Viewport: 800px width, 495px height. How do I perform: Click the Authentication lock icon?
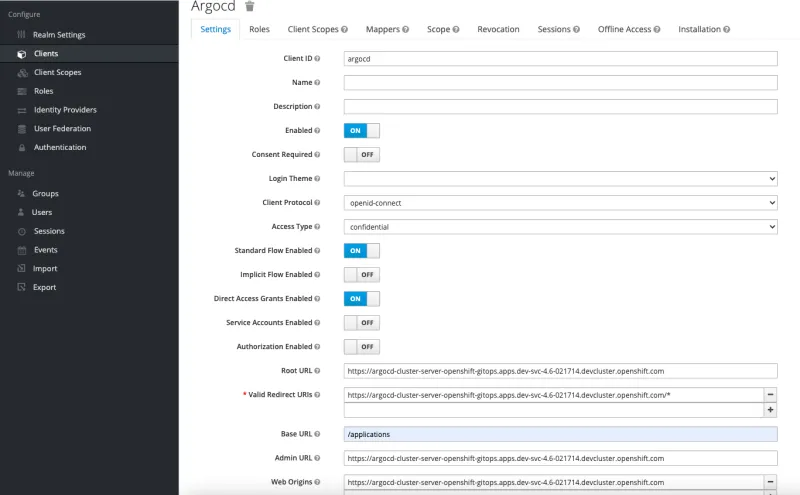coord(21,147)
